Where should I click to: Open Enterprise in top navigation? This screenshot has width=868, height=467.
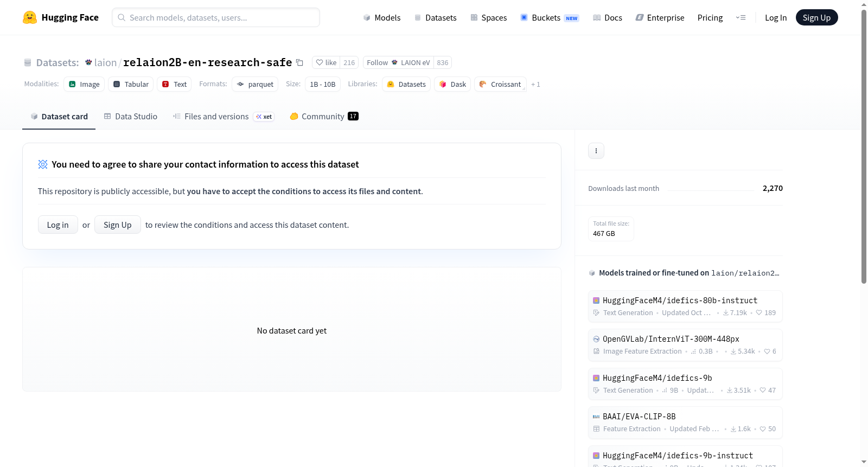660,17
